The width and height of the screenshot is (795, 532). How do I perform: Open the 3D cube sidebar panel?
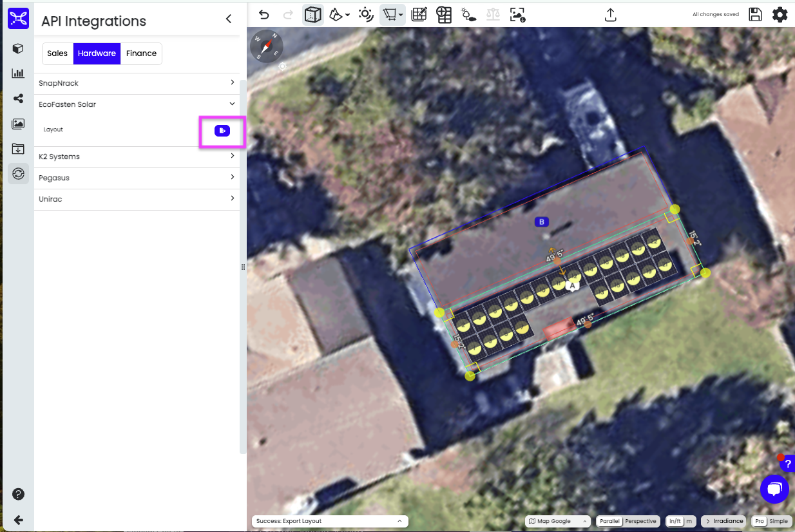pyautogui.click(x=18, y=48)
